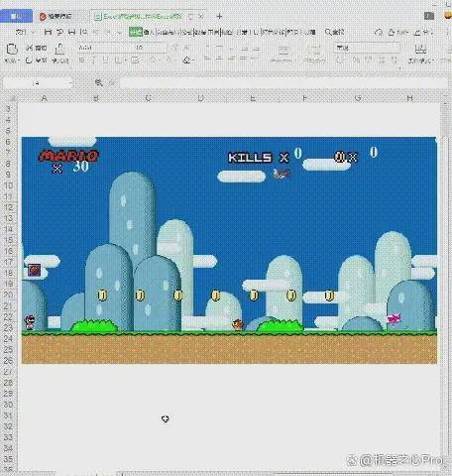Select the Excel document tab
The width and height of the screenshot is (452, 476).
[138, 16]
